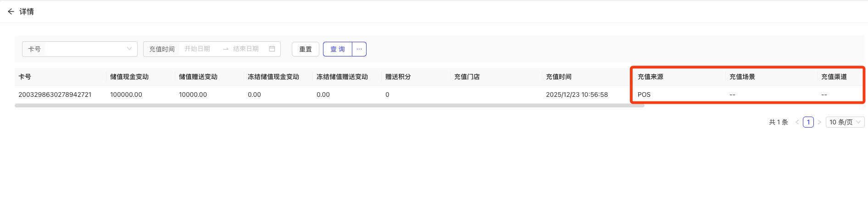The width and height of the screenshot is (868, 218).
Task: Go to the previous page arrow
Action: [797, 122]
